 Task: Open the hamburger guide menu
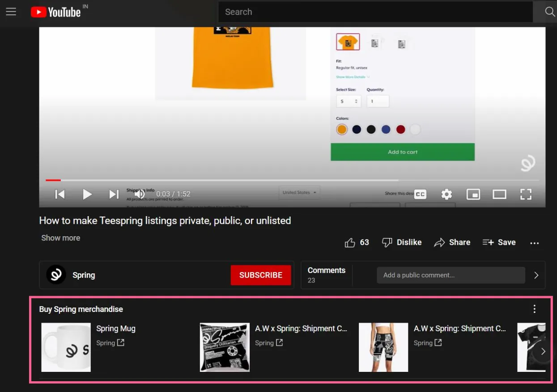click(x=11, y=12)
